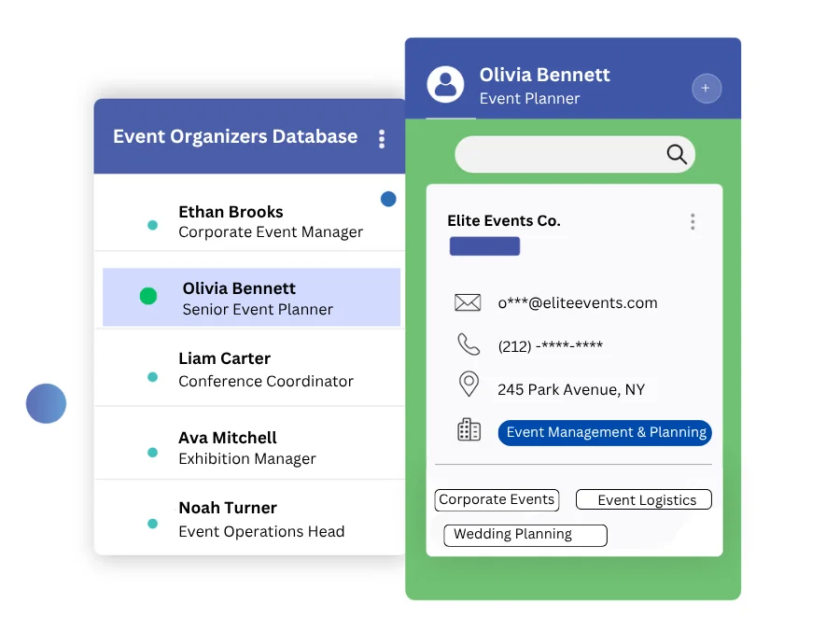This screenshot has height=630, width=840.
Task: Click the Senior Event Planner role text
Action: (258, 310)
